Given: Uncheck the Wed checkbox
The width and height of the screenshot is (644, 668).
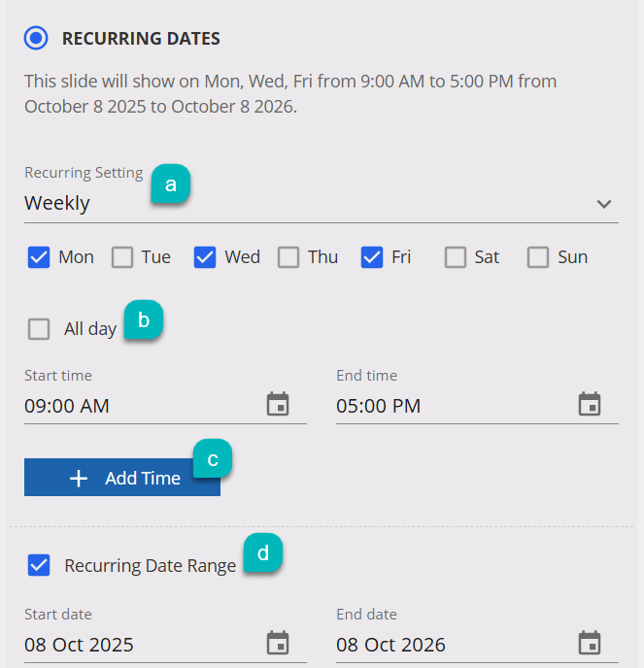Looking at the screenshot, I should click(x=205, y=257).
